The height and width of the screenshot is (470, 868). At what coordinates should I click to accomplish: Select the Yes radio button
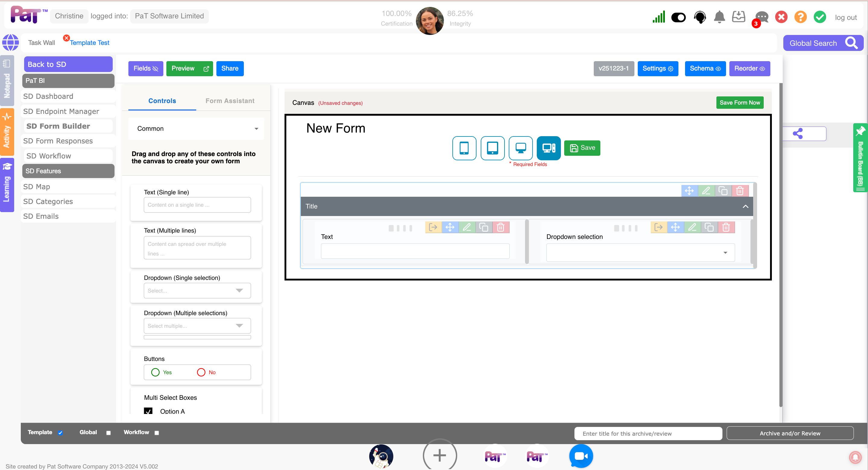(x=155, y=372)
